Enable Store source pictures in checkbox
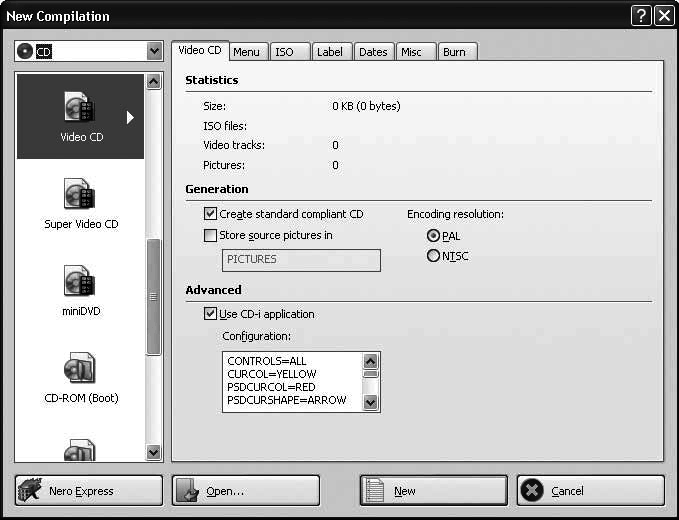Screen dimensions: 679x520 (210, 236)
